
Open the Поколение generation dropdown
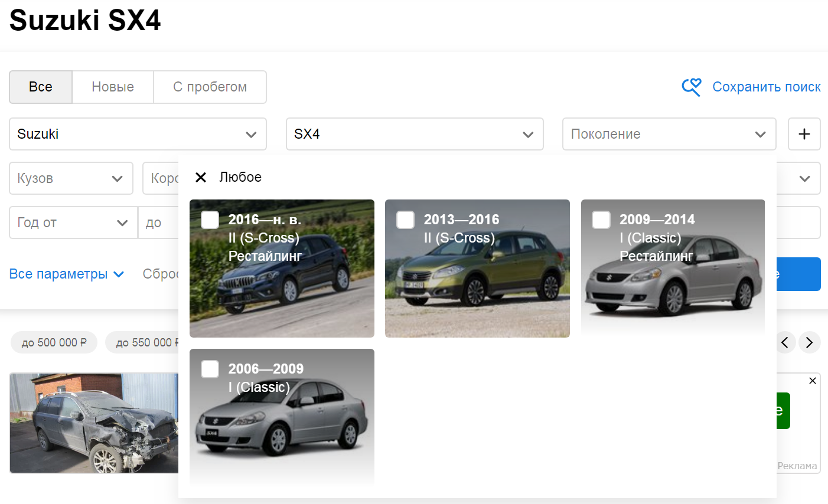pos(669,134)
